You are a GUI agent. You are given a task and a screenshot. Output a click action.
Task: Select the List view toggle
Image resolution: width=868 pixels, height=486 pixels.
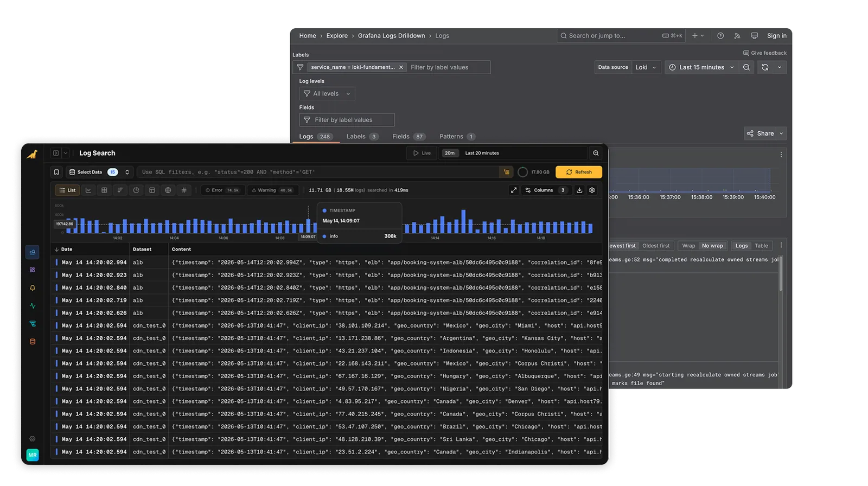pos(68,190)
